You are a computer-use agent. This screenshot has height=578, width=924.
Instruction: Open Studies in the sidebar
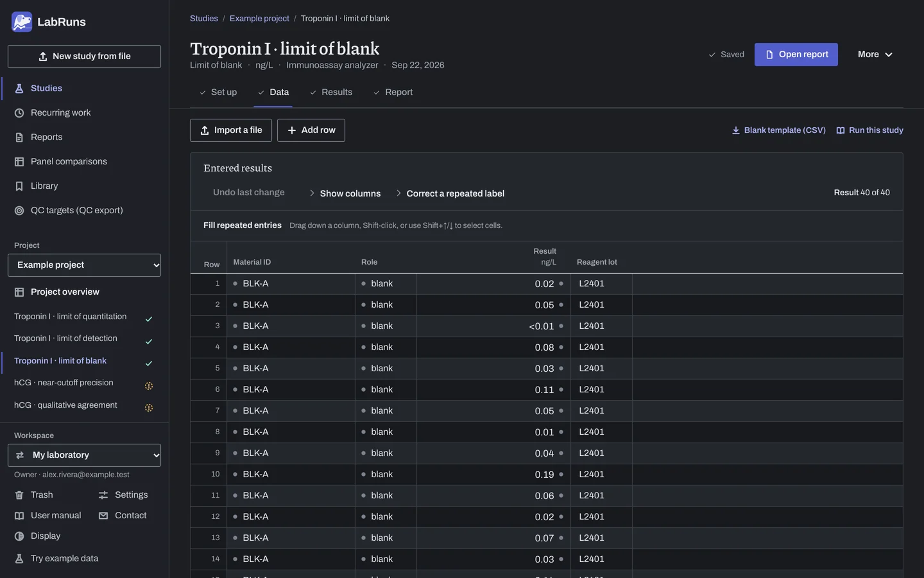click(x=84, y=89)
